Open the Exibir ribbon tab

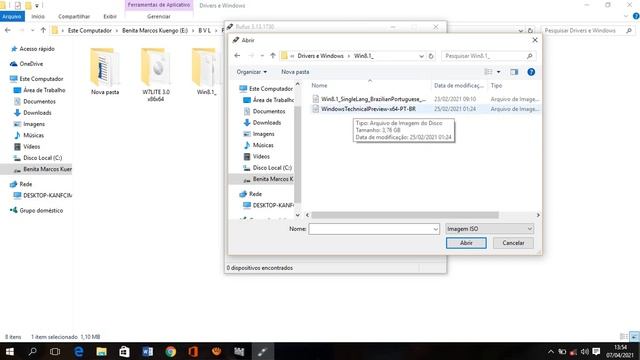tap(110, 16)
